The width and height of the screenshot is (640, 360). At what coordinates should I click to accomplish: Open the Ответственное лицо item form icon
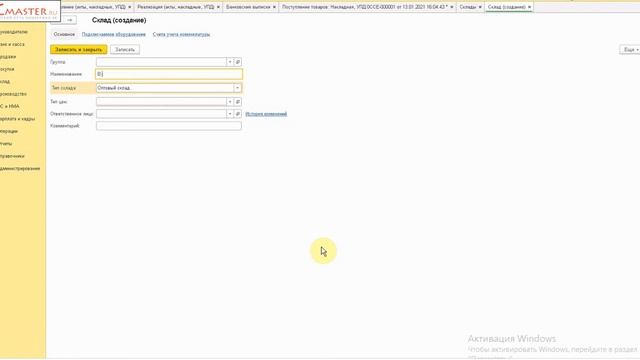pos(238,114)
